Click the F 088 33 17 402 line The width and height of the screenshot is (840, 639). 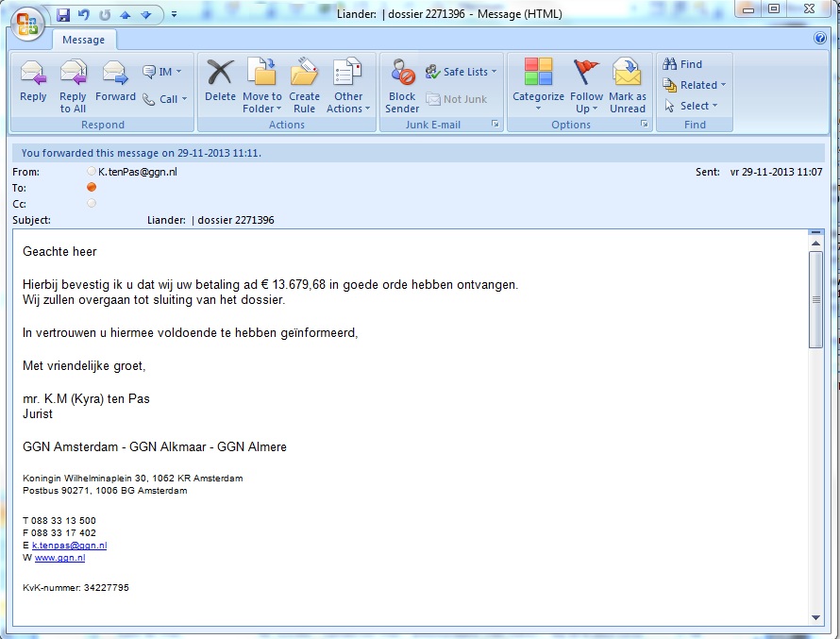pyautogui.click(x=59, y=533)
